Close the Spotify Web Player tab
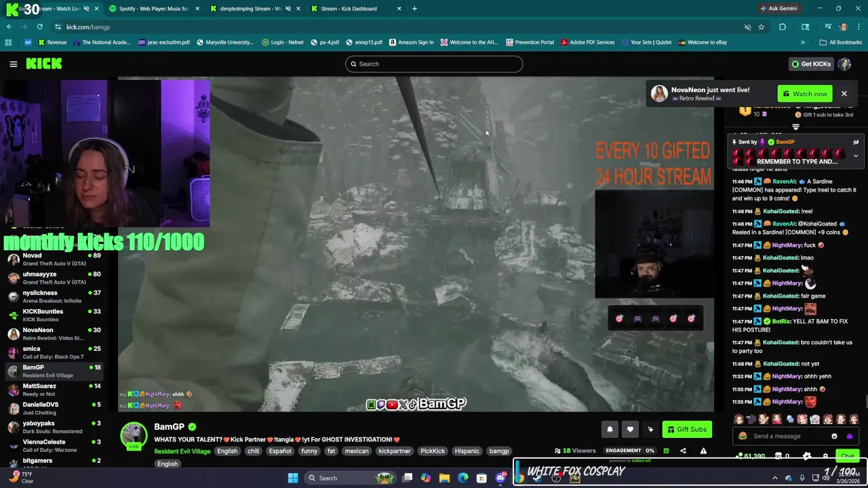Image resolution: width=868 pixels, height=488 pixels. click(x=197, y=9)
